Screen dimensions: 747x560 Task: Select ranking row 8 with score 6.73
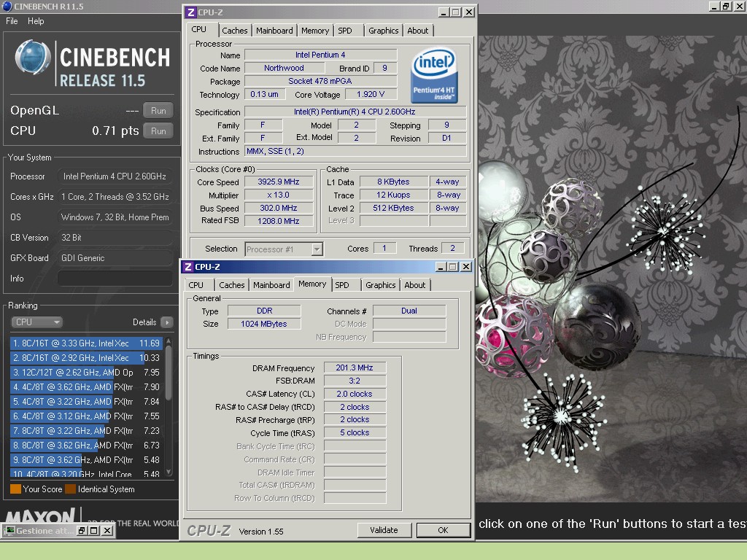[86, 446]
